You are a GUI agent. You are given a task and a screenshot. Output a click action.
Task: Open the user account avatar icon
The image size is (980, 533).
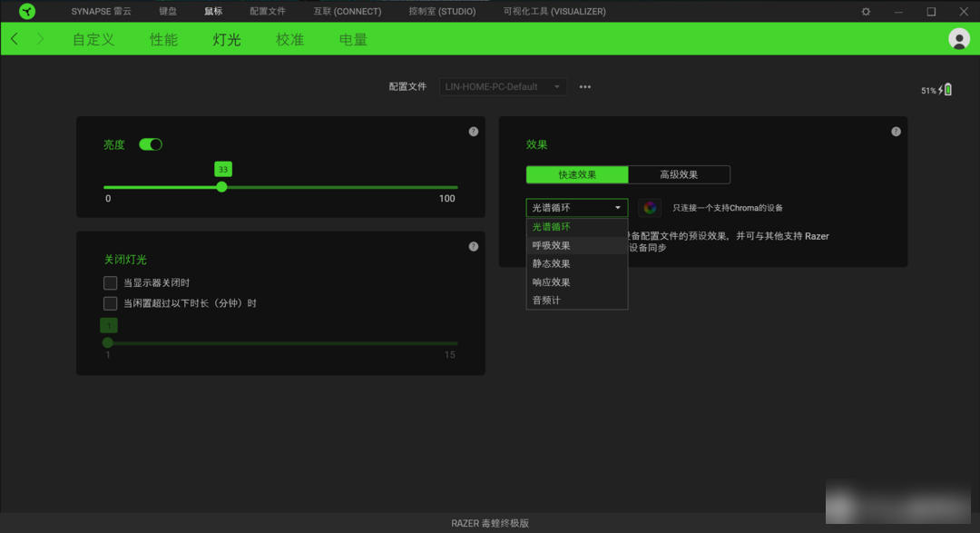(959, 39)
